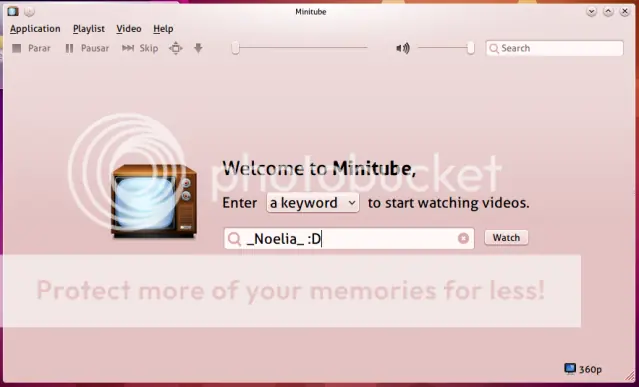
Task: Click the download arrow icon
Action: 198,48
